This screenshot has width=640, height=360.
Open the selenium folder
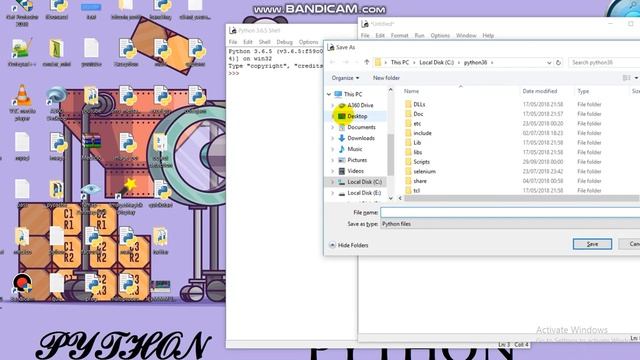(x=424, y=171)
